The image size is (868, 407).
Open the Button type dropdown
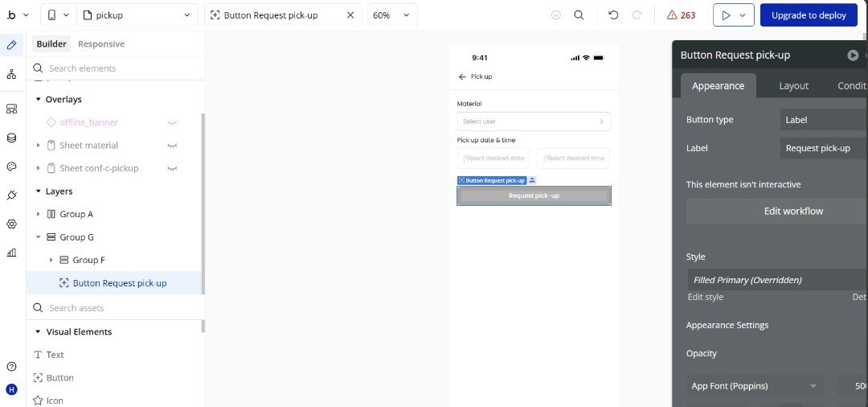(824, 120)
